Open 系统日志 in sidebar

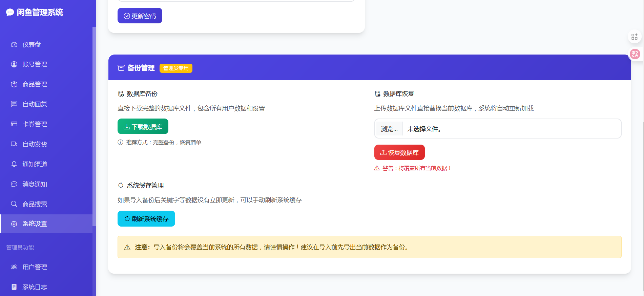(x=35, y=287)
